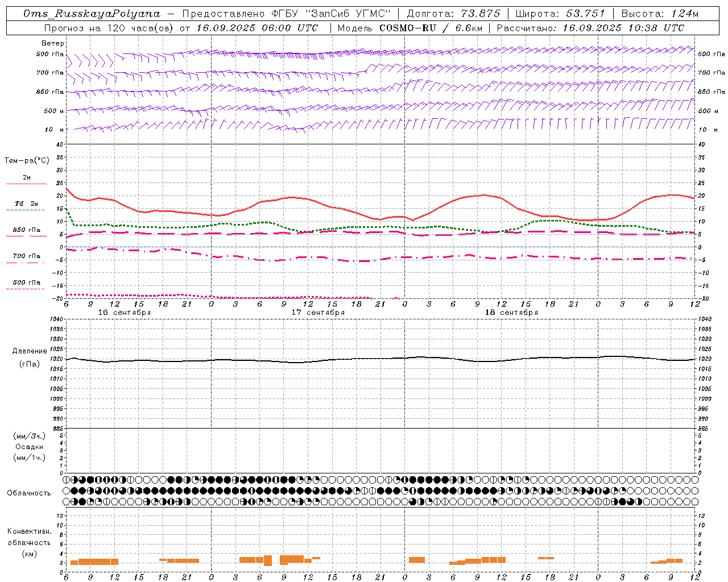
Task: Click the dashed line sample under Td 2м legend
Action: (x=25, y=210)
